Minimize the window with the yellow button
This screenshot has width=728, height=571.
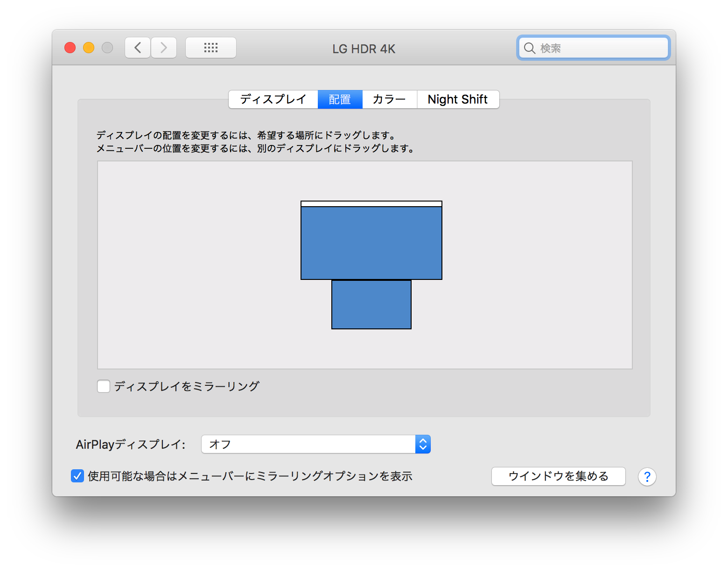[x=89, y=48]
